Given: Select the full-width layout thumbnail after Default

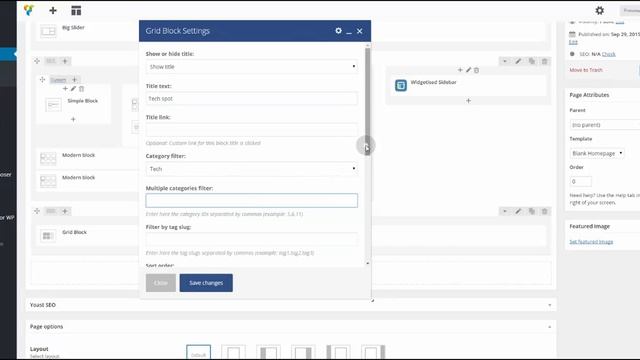Looking at the screenshot, I should tap(233, 352).
